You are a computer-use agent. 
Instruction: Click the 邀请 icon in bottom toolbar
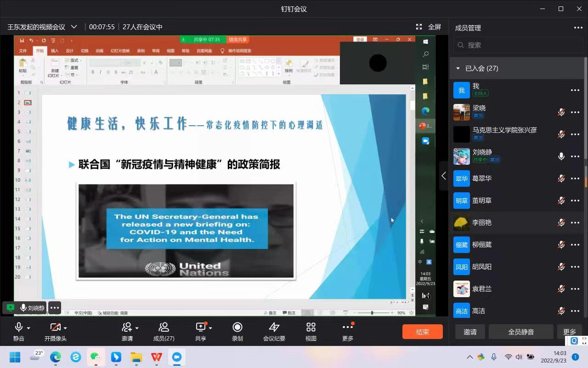127,331
